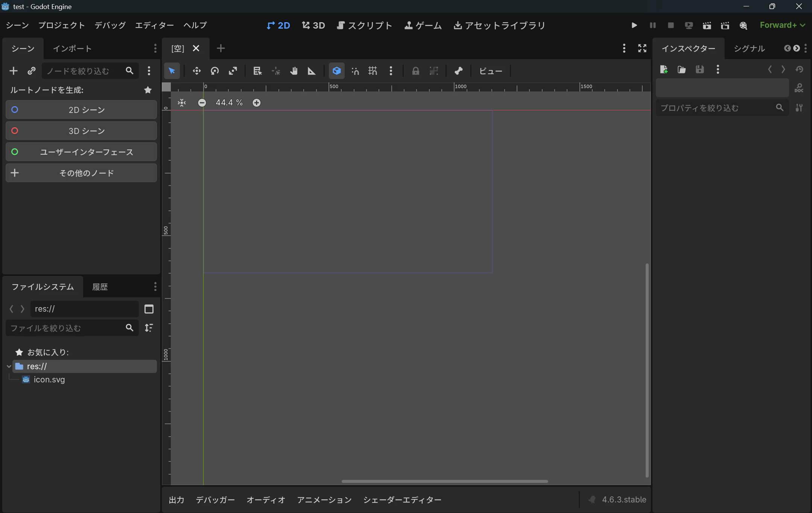Viewport: 812px width, 513px height.
Task: Select the Rotate mode tool
Action: 215,71
